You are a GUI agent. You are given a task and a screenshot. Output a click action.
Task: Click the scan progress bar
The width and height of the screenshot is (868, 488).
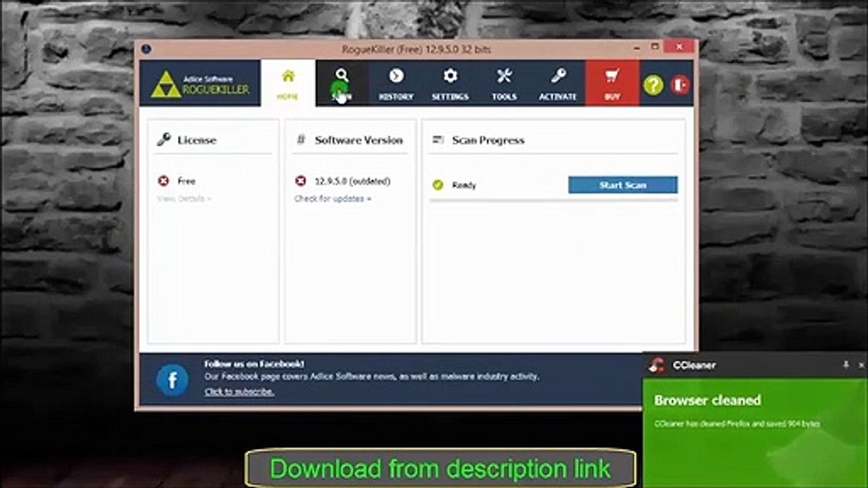click(x=555, y=200)
